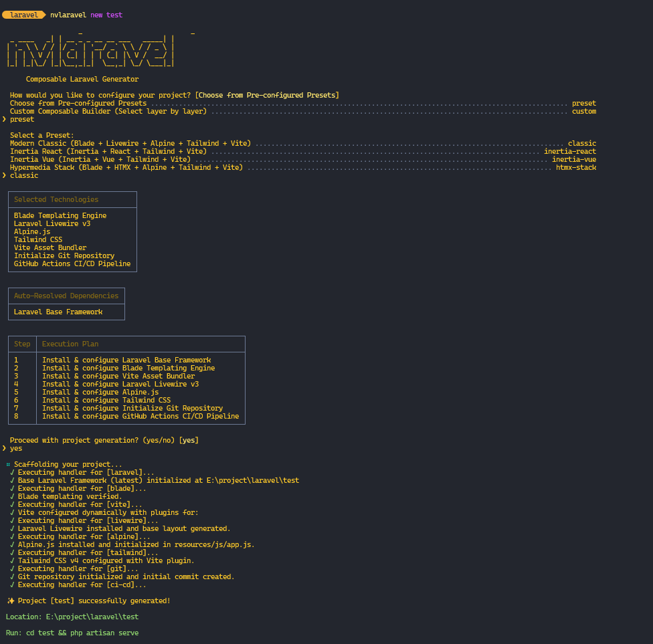Click the 'yes' answer input line
Screen dimensions: 653x644
[x=12, y=448]
